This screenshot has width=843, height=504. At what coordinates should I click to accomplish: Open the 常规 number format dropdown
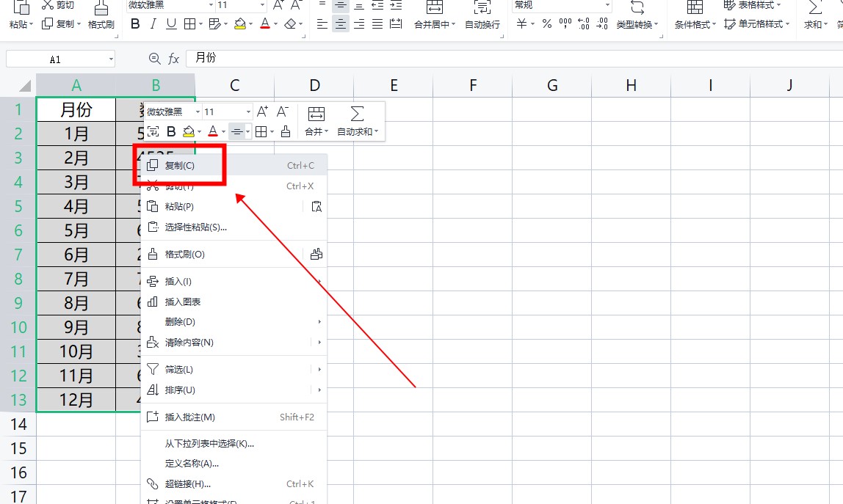[x=607, y=6]
